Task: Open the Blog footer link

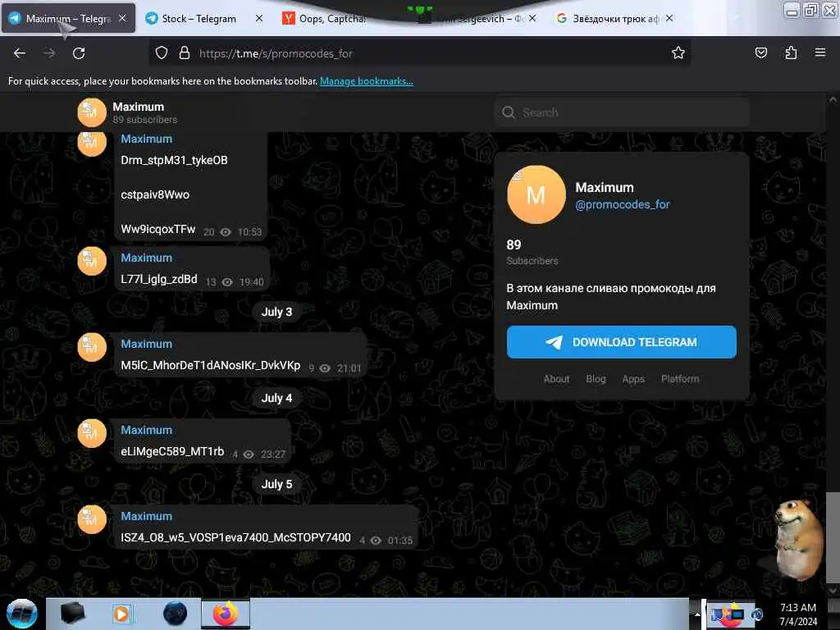Action: tap(596, 379)
